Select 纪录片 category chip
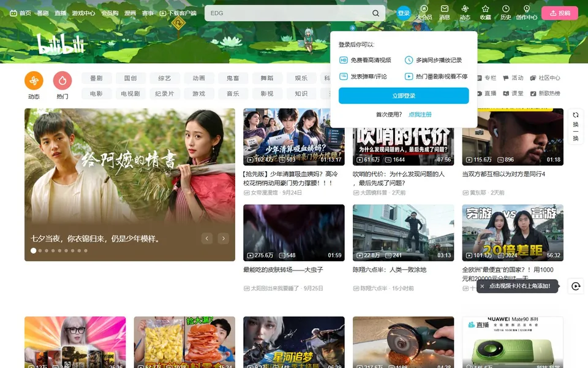This screenshot has height=368, width=588. pos(165,93)
